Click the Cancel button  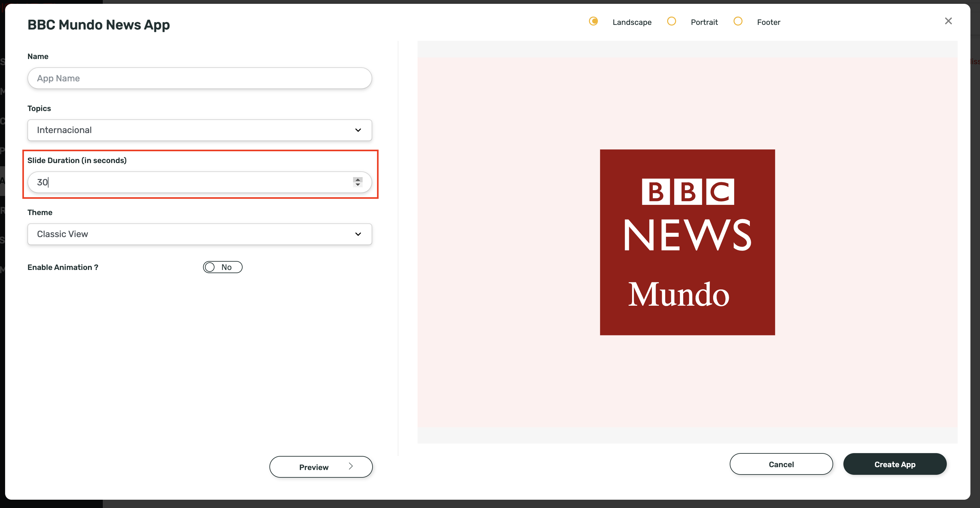click(x=781, y=464)
